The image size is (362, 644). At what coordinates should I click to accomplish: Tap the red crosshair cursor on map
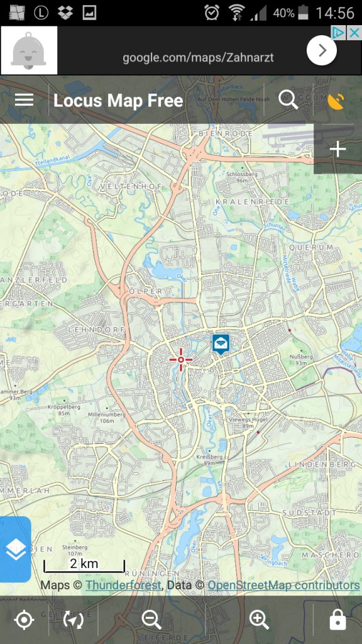(181, 360)
